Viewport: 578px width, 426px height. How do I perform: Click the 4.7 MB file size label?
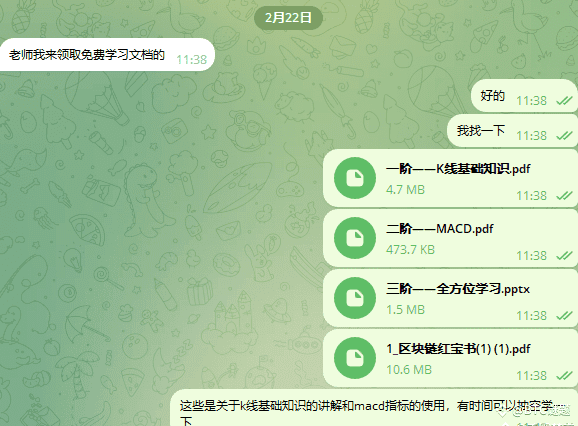[405, 190]
